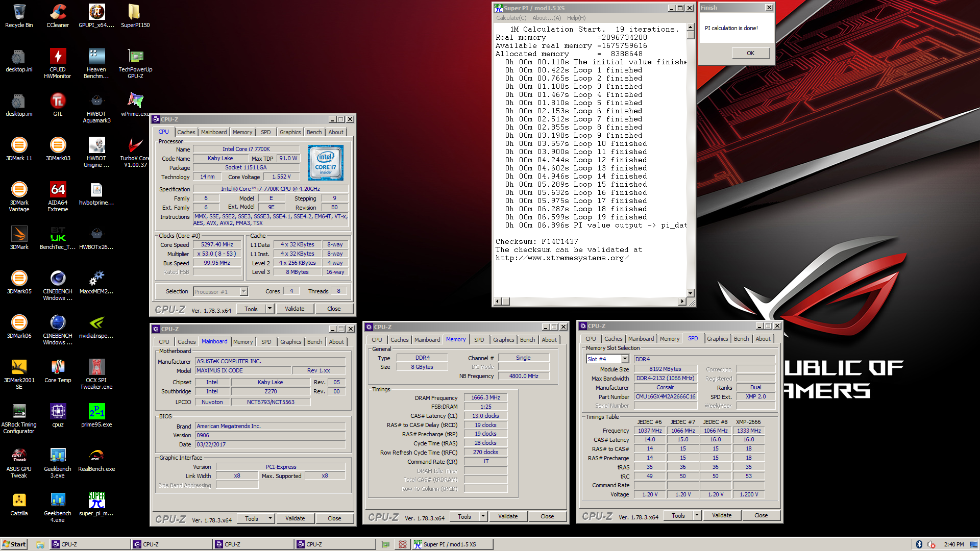Select the Heaven Benchmark icon

tap(96, 63)
